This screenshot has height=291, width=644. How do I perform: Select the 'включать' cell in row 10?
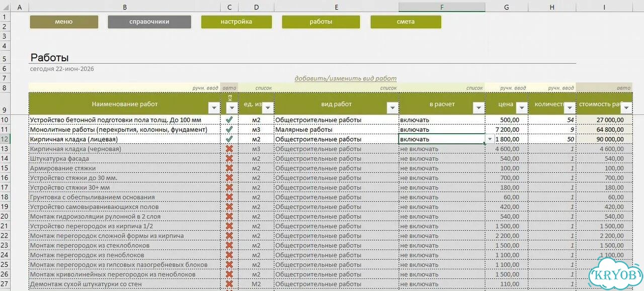[442, 120]
